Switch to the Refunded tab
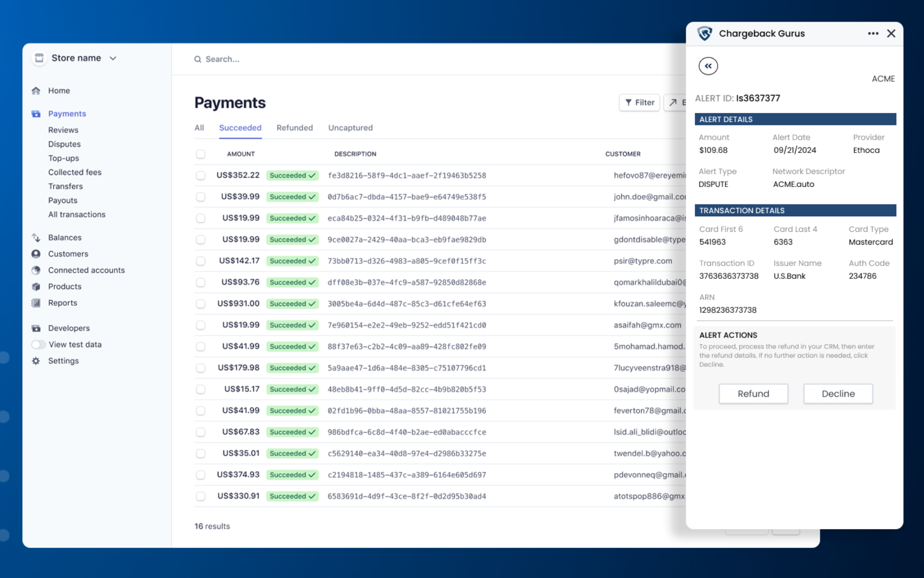The image size is (924, 578). coord(294,127)
